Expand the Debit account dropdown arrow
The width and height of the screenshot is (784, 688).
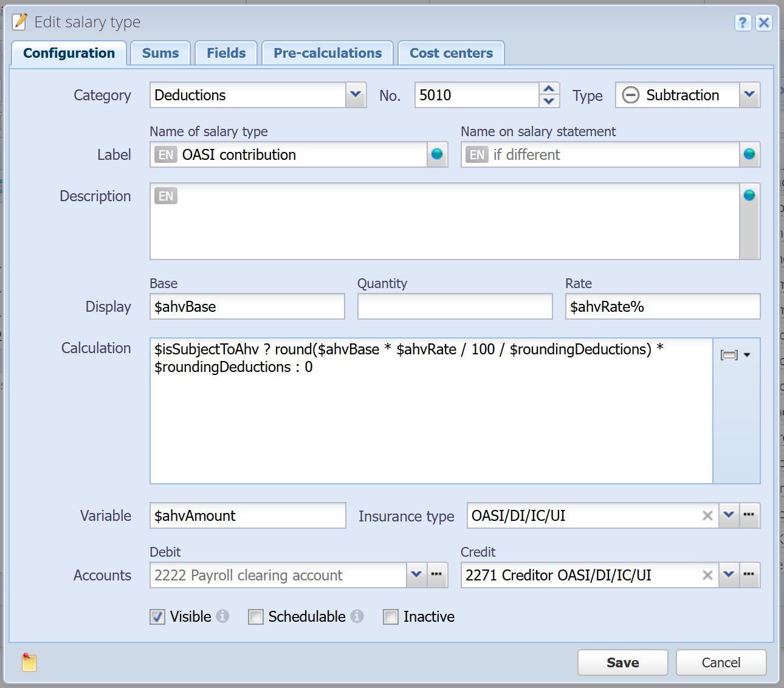(x=416, y=575)
